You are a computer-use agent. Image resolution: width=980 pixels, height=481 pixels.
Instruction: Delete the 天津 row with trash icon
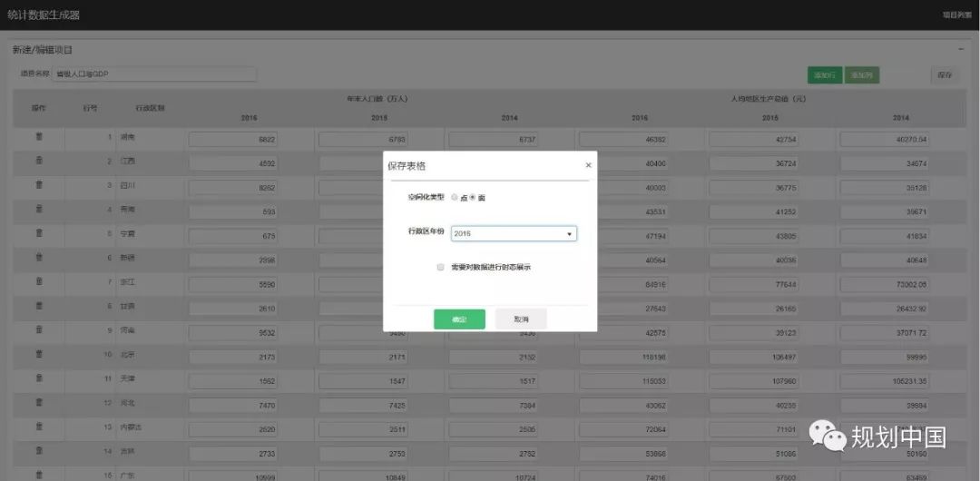pyautogui.click(x=39, y=377)
